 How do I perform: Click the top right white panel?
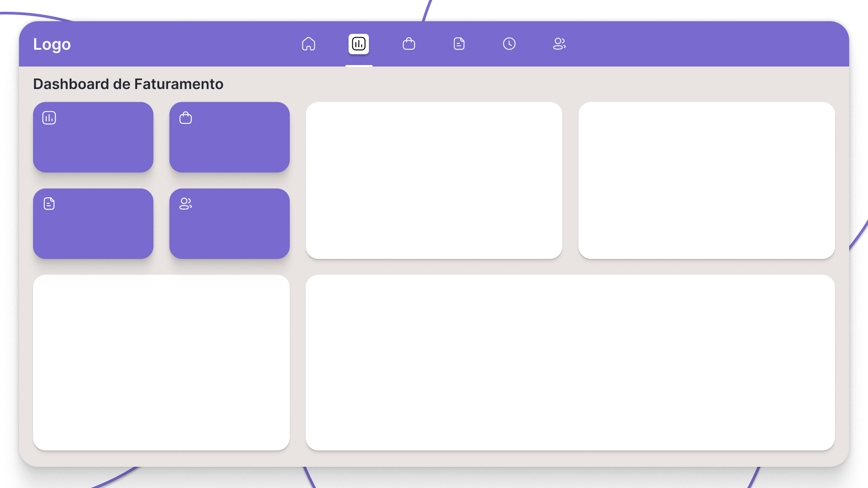point(706,180)
